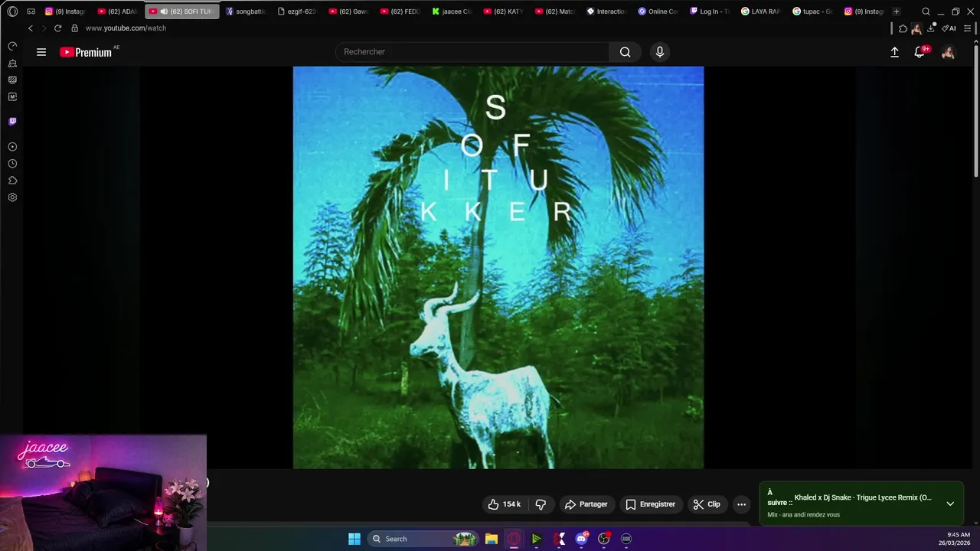Screen dimensions: 980x551
Task: Open the Opera main menu icon
Action: point(12,11)
